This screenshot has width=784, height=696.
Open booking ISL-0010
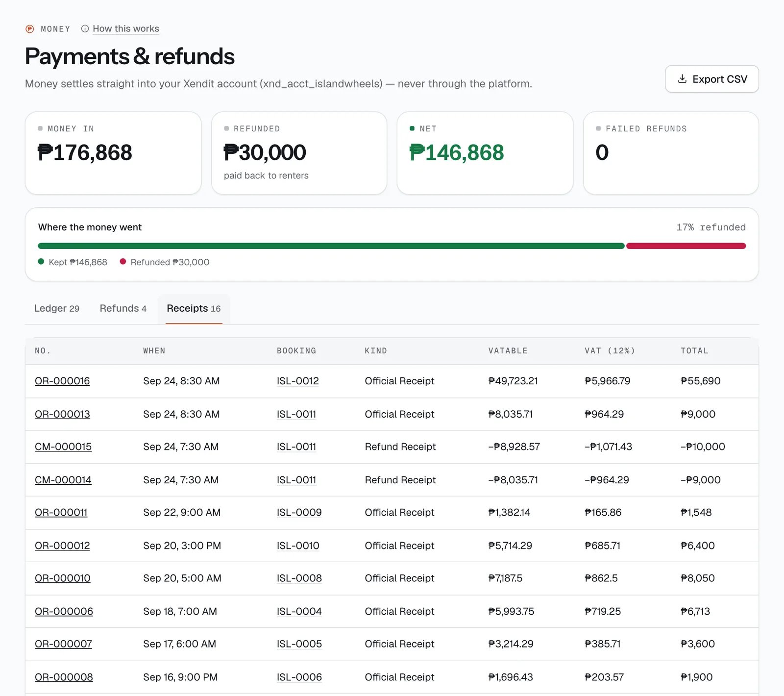click(298, 546)
